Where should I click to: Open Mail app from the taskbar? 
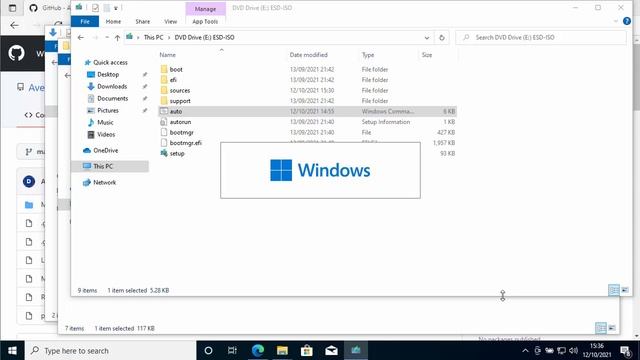331,351
